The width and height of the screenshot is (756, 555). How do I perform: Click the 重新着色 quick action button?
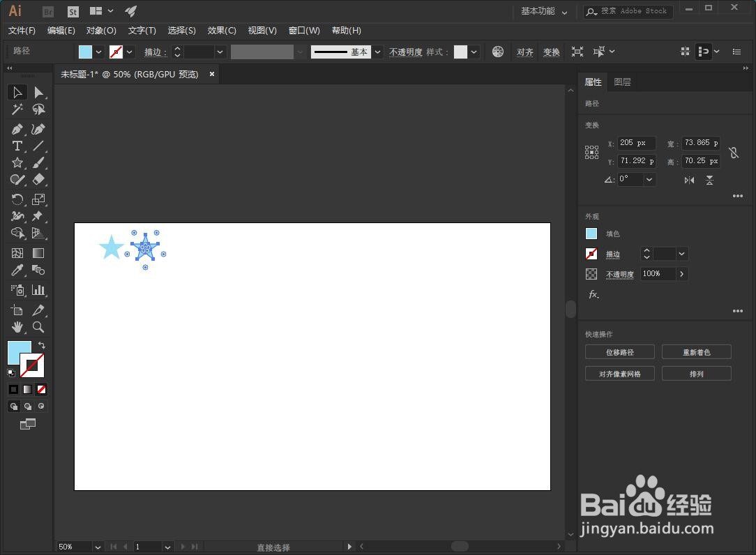pos(697,352)
